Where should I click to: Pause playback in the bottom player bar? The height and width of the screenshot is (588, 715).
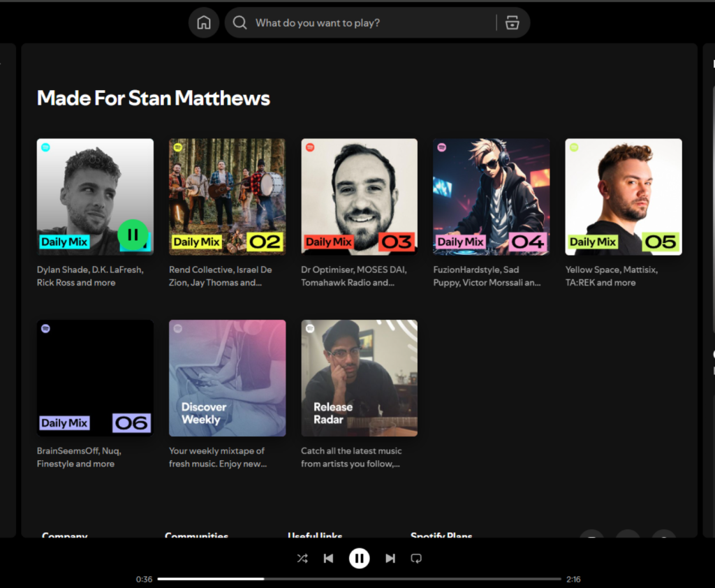[x=360, y=559]
